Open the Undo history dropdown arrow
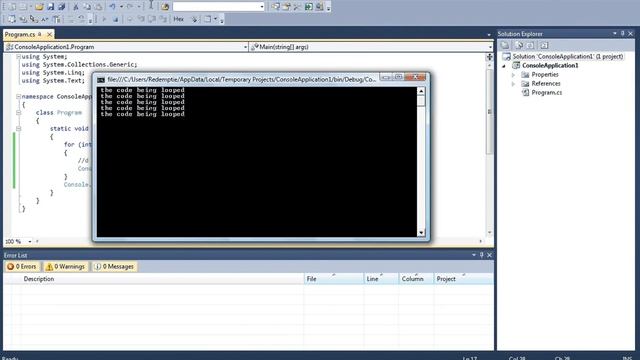The height and width of the screenshot is (360, 640). coord(121,7)
